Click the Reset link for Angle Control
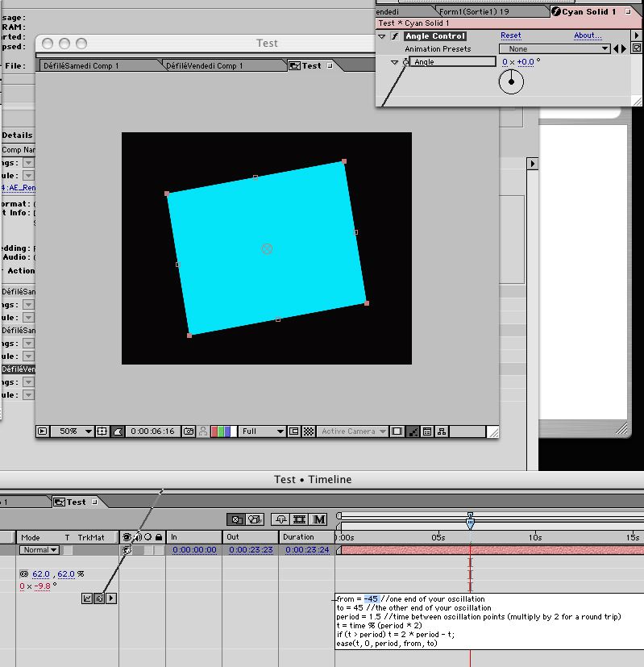 (x=510, y=35)
